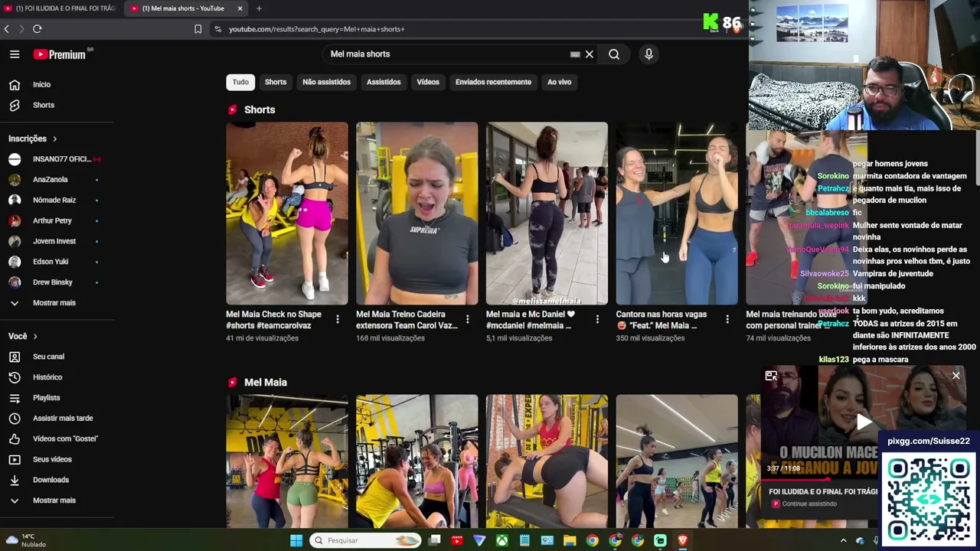
Task: Go back in the browser history
Action: pos(7,29)
